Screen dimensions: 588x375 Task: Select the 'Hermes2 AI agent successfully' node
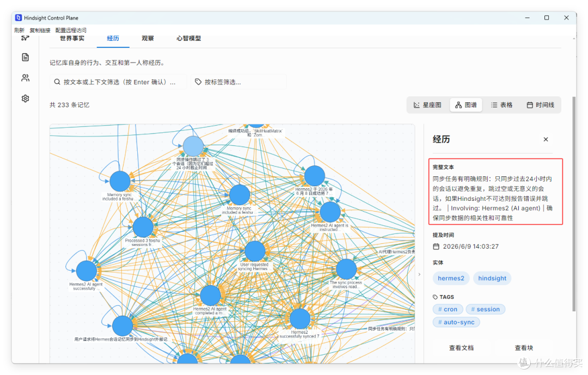click(x=87, y=271)
